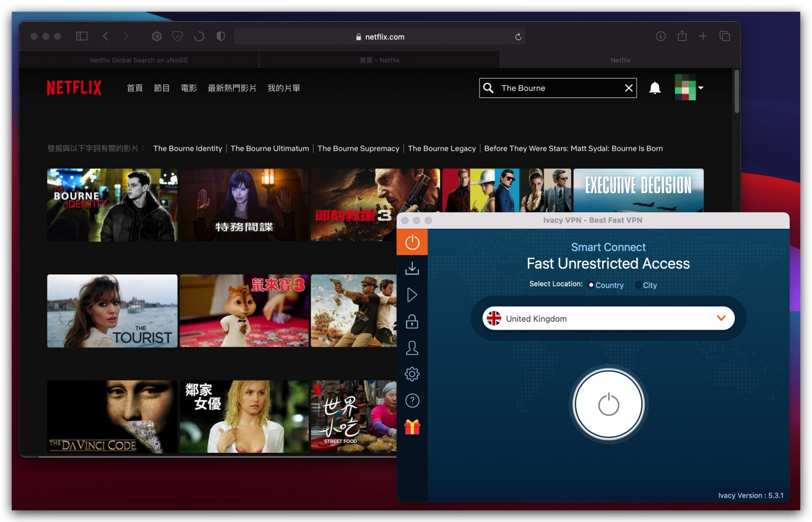
Task: Click the hexagon extension icon in Safari toolbar
Action: [x=156, y=36]
